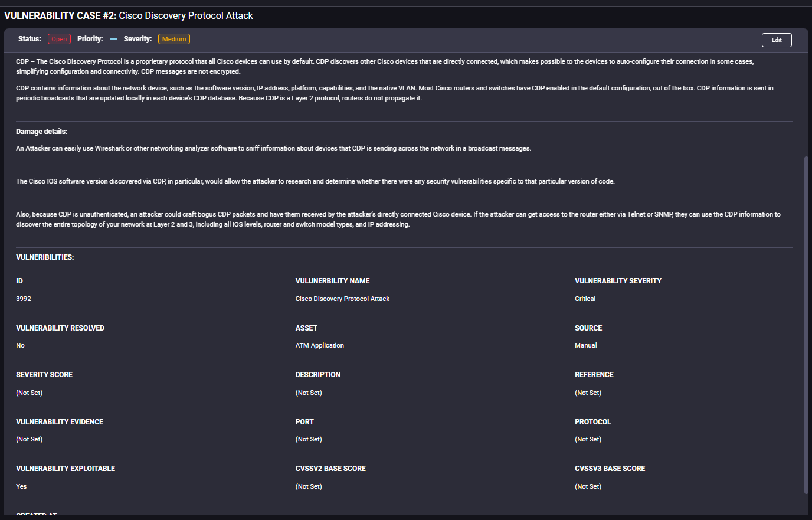The image size is (812, 520).
Task: Click the (Not Set) value under Vulnerability Evidence
Action: 30,439
